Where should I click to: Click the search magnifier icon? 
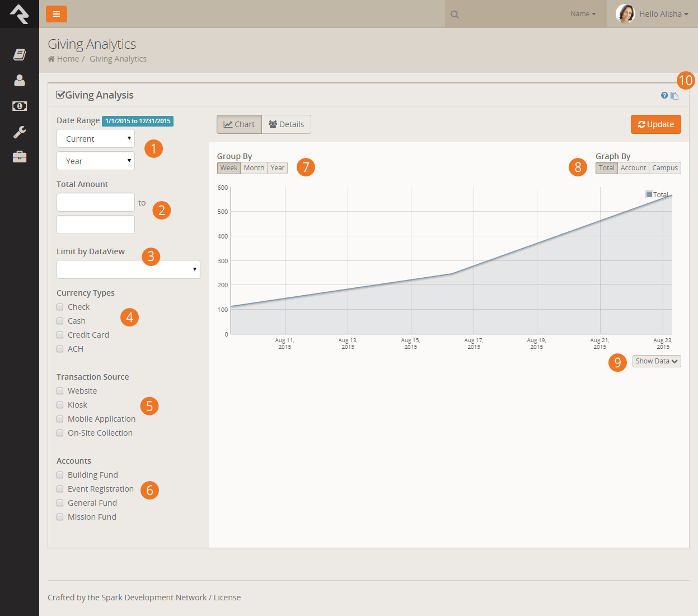tap(455, 15)
